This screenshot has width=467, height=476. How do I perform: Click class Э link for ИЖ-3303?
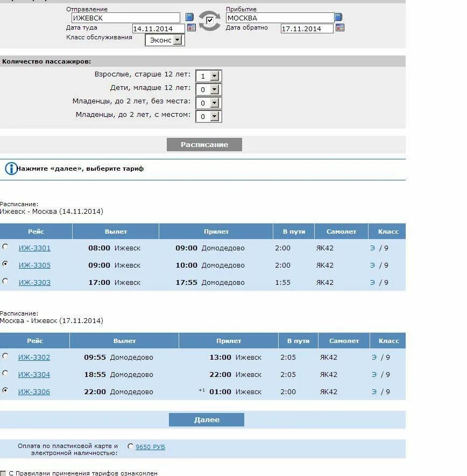point(372,283)
